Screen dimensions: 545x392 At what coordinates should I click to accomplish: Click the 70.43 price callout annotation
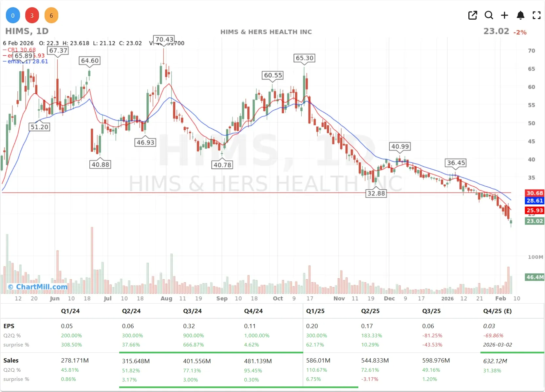tap(164, 39)
